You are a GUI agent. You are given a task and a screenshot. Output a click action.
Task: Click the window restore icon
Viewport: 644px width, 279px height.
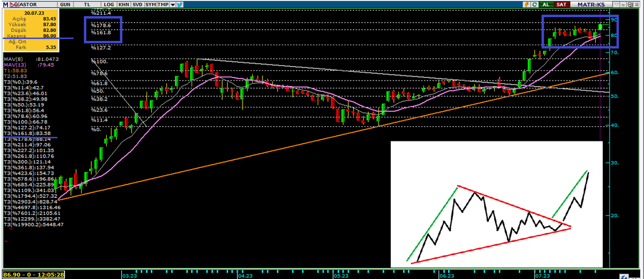(630, 4)
